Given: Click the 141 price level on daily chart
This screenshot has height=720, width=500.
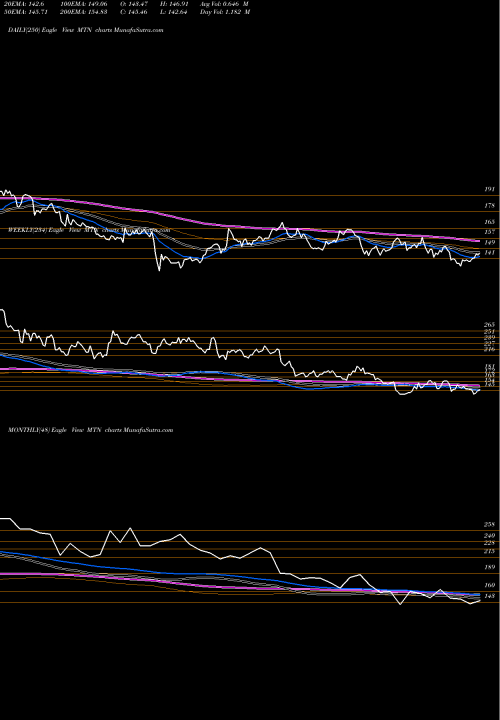Looking at the screenshot, I should (x=489, y=253).
